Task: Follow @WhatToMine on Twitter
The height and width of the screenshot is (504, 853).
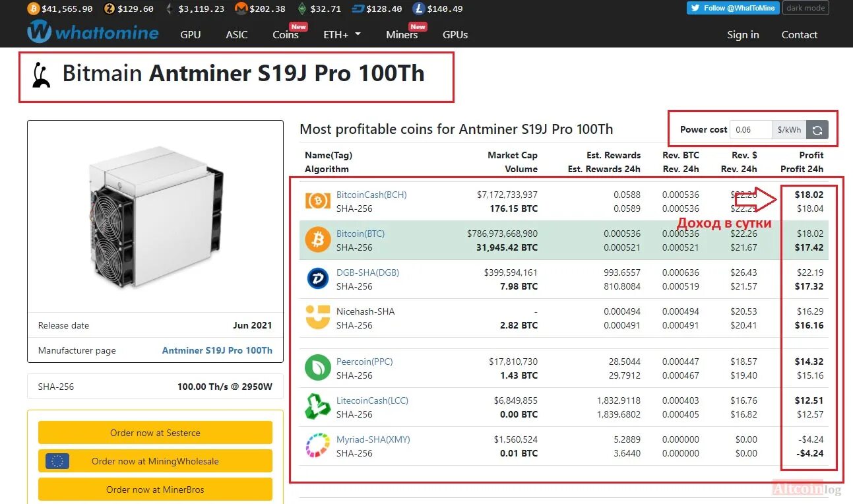Action: click(733, 8)
